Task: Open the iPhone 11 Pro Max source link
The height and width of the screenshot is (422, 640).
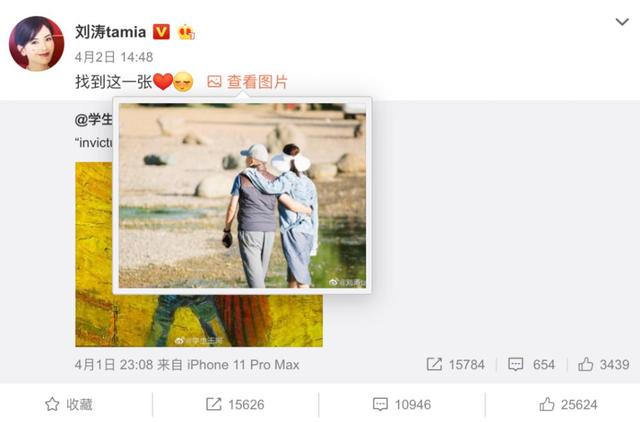Action: [x=243, y=364]
